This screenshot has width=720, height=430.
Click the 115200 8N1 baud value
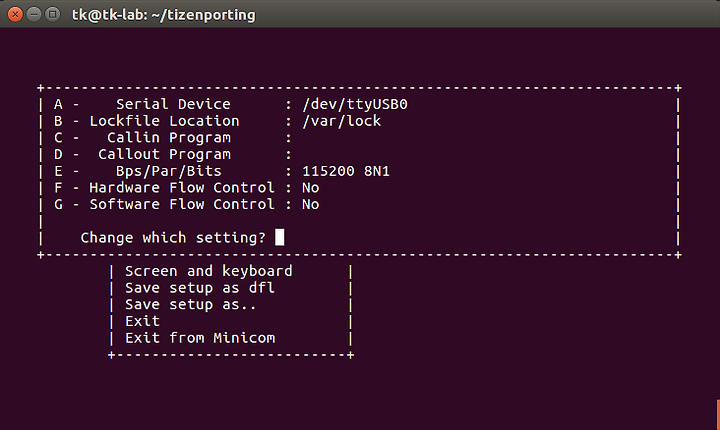(x=346, y=171)
